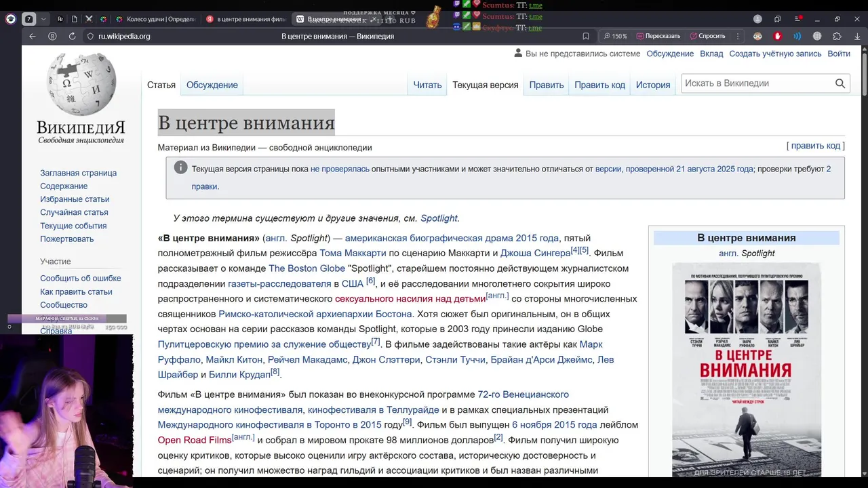Open the tab collections icon in title bar
868x488 pixels.
[x=777, y=19]
